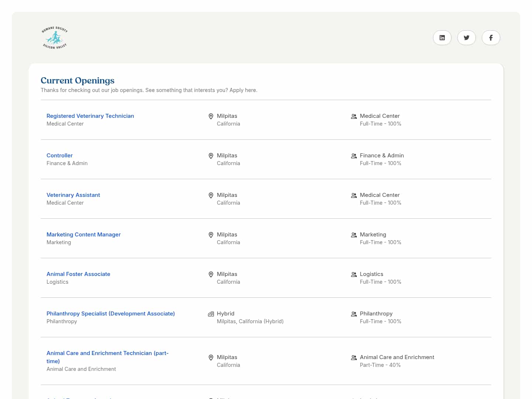
Task: Open the Registered Veterinary Technician job posting
Action: pos(90,116)
